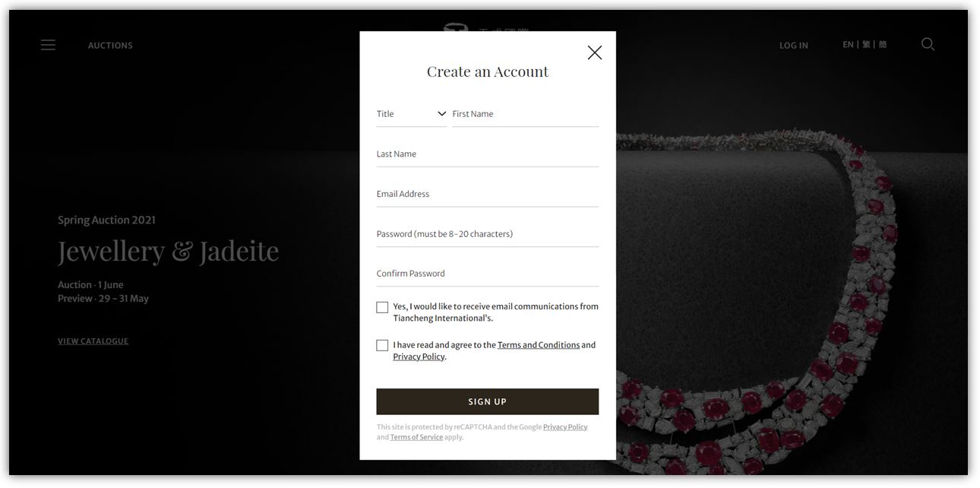Open the VIEW CATALOGUE link
Viewport: 980px width, 488px height.
click(93, 341)
